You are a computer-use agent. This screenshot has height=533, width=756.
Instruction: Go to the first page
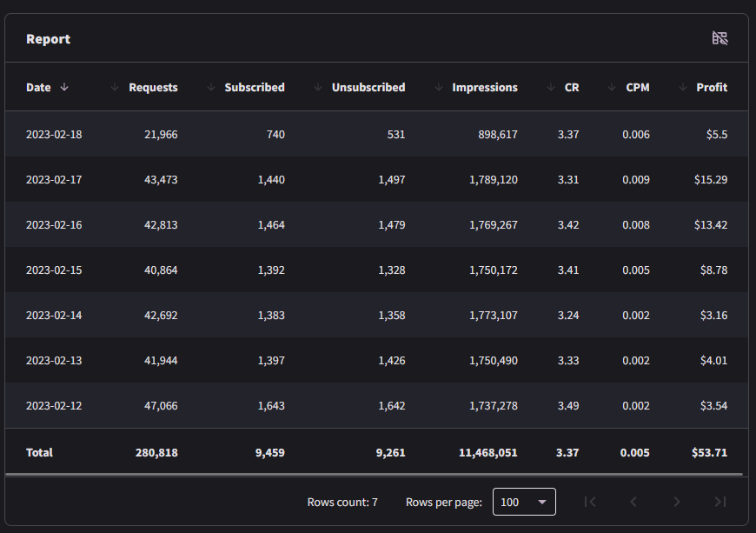pyautogui.click(x=590, y=502)
